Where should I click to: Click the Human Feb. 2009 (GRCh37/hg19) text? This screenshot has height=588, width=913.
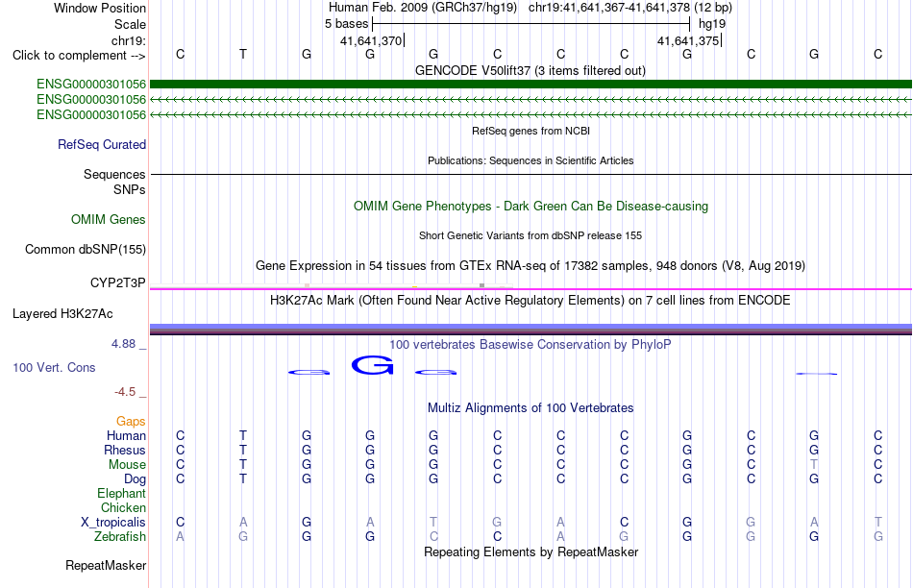(x=423, y=8)
